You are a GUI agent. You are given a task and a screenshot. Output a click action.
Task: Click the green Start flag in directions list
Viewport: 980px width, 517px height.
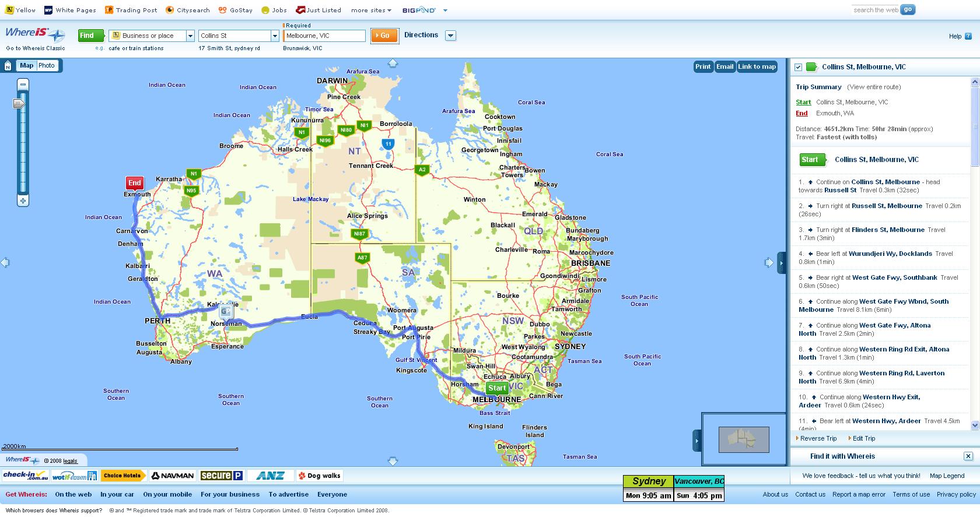click(813, 160)
